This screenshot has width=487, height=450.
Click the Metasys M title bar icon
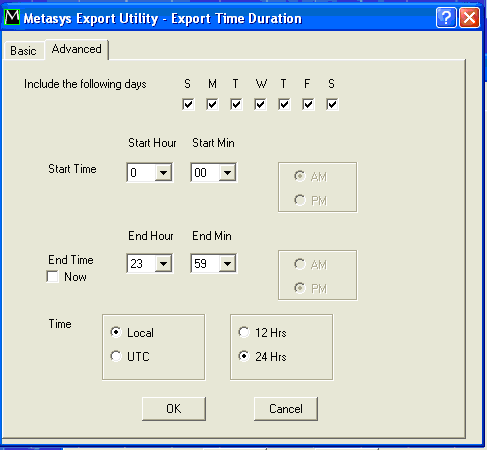tap(12, 17)
